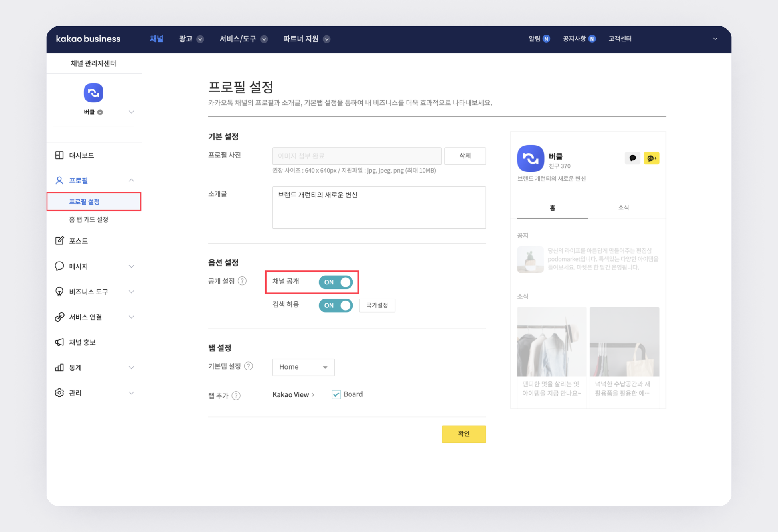Image resolution: width=778 pixels, height=532 pixels.
Task: Click the 국가설정 button
Action: (x=377, y=305)
